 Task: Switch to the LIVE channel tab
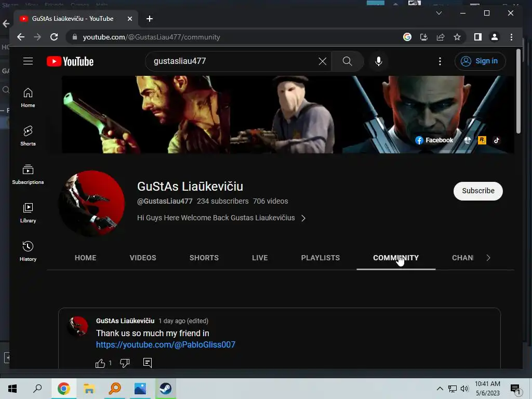260,258
